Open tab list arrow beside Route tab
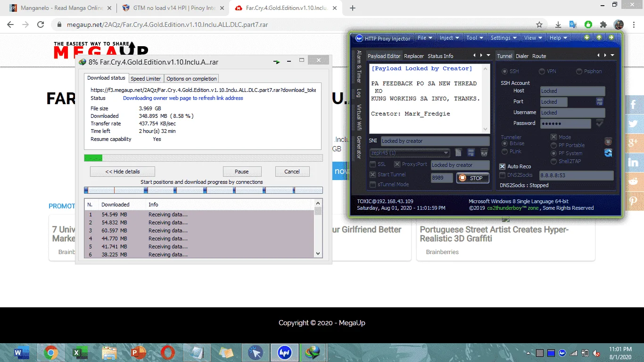The width and height of the screenshot is (644, 362). (612, 56)
